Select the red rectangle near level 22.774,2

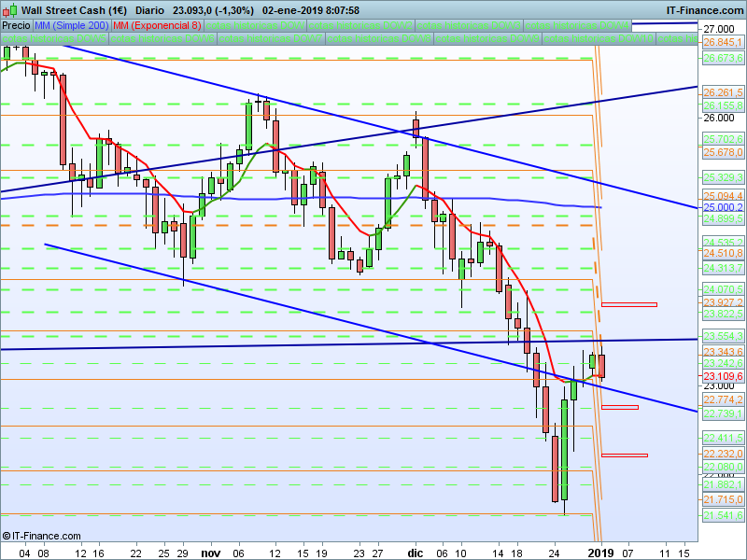point(620,407)
